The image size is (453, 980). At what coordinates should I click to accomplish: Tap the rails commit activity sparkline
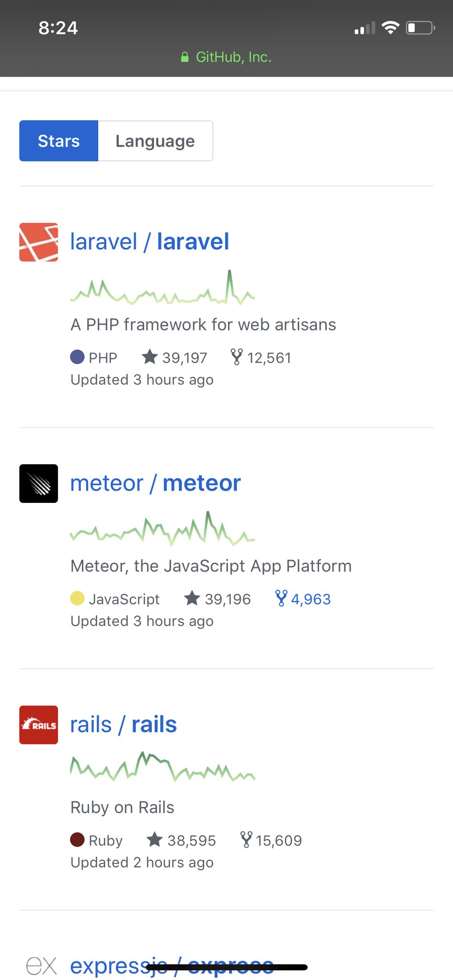[x=162, y=767]
